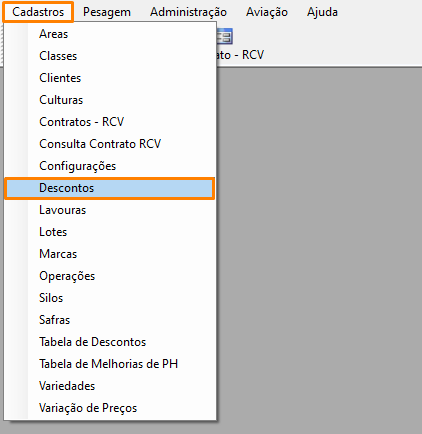
Task: Open Contratos - RCV from the menu
Action: coord(110,122)
